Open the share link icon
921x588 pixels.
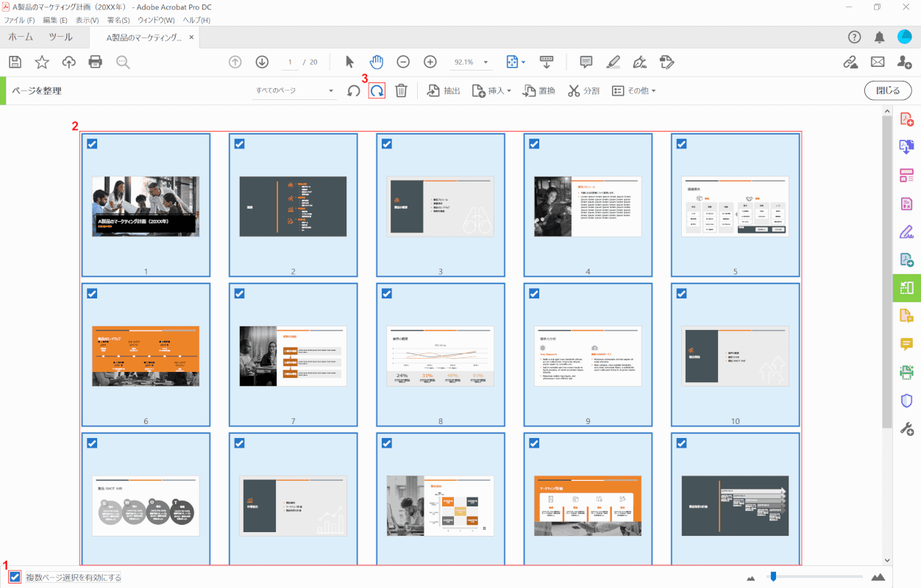tap(850, 62)
